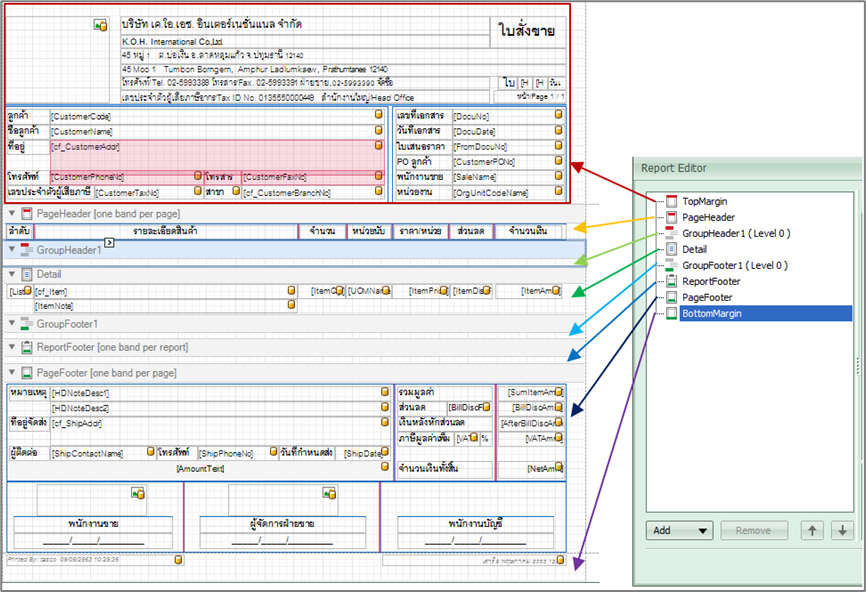This screenshot has width=866, height=592.
Task: Select the TopMargin band icon in Report Editor
Action: (x=671, y=201)
